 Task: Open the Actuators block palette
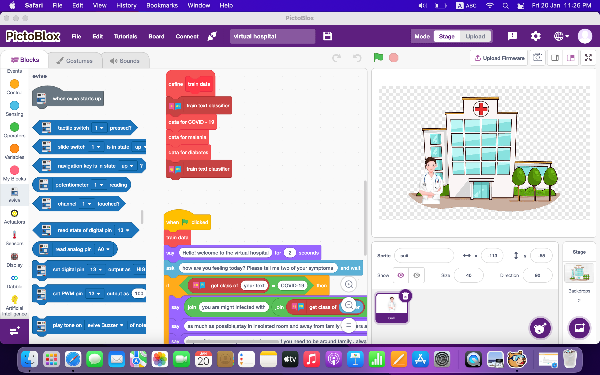point(14,217)
